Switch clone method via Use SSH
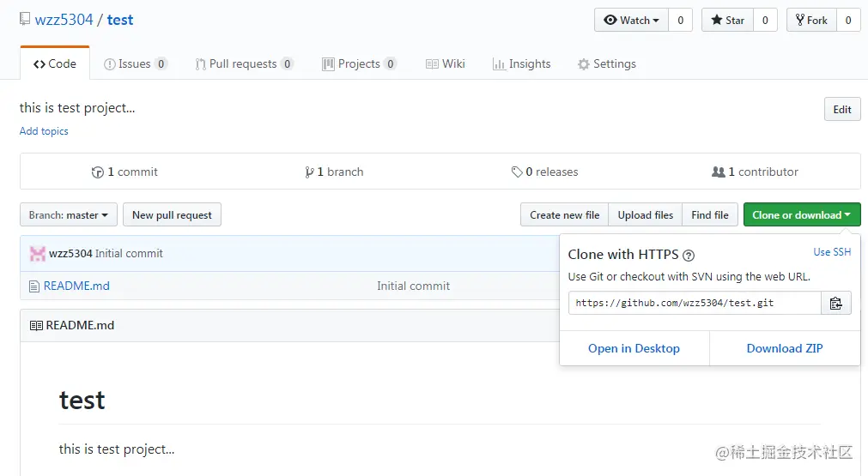Screen dimensions: 868x476 point(831,252)
